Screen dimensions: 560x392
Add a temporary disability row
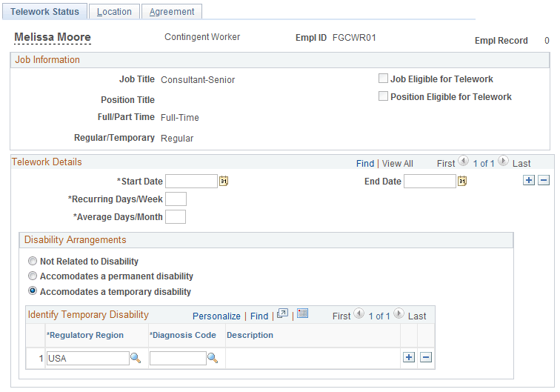(409, 358)
